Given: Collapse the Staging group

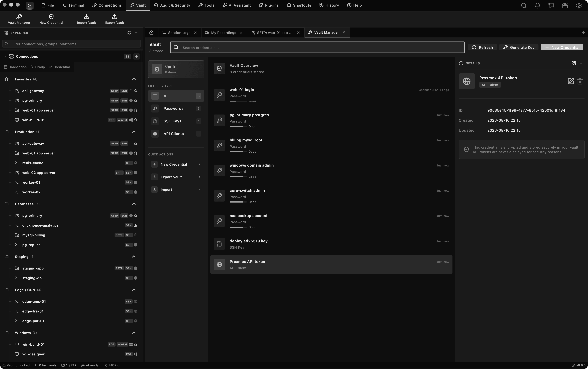Looking at the screenshot, I should tap(134, 256).
